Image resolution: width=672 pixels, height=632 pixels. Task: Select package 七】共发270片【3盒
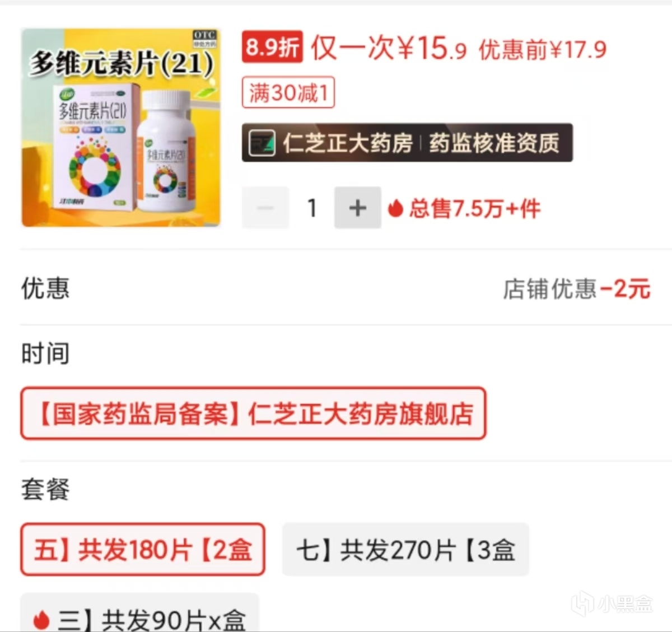click(405, 550)
